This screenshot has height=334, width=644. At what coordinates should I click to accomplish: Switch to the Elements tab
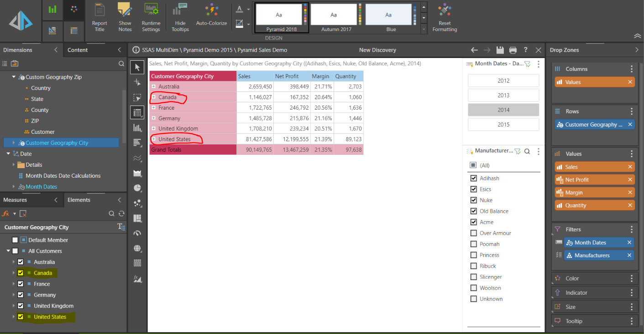tap(79, 200)
